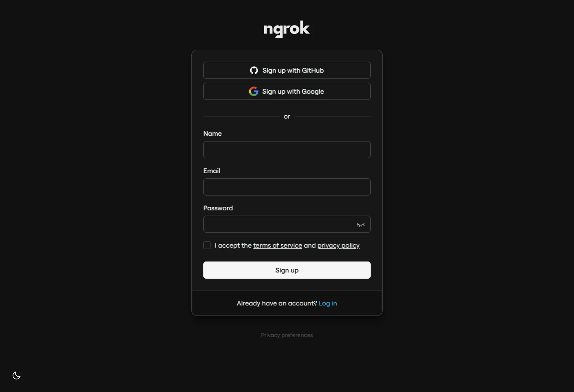
Task: Open the terms of service link
Action: coord(277,245)
